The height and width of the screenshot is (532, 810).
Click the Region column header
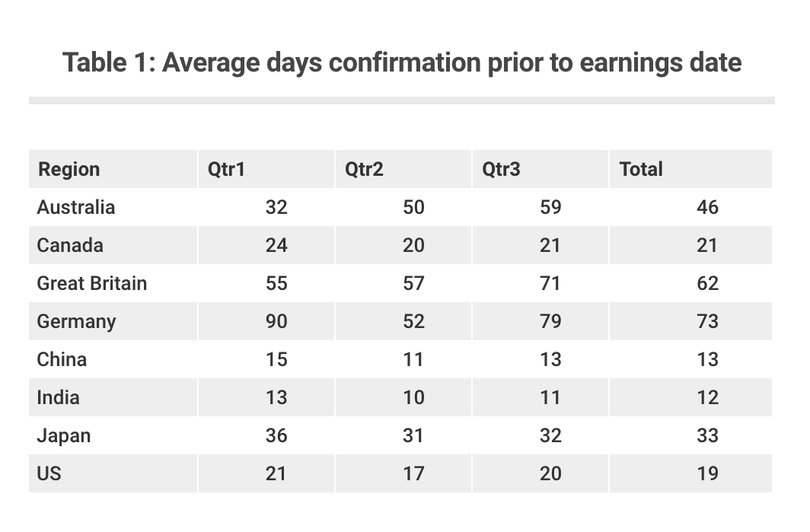tap(69, 170)
